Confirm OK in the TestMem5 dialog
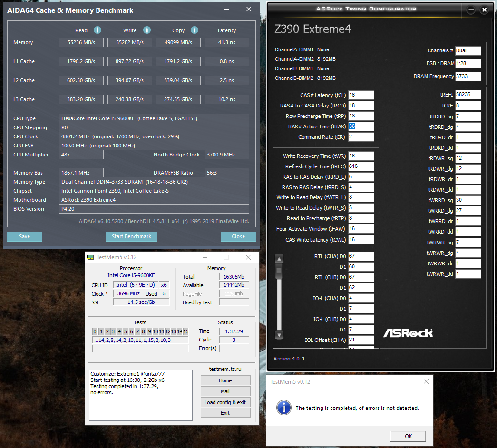 coord(408,436)
